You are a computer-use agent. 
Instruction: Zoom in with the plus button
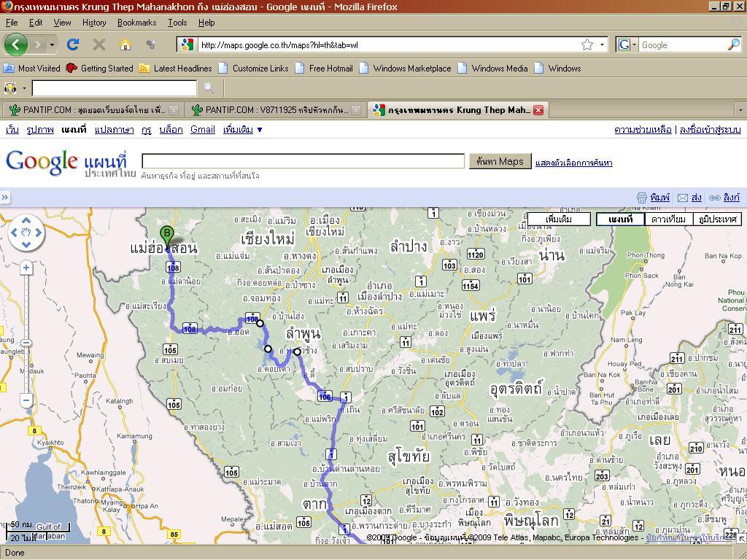tap(26, 268)
